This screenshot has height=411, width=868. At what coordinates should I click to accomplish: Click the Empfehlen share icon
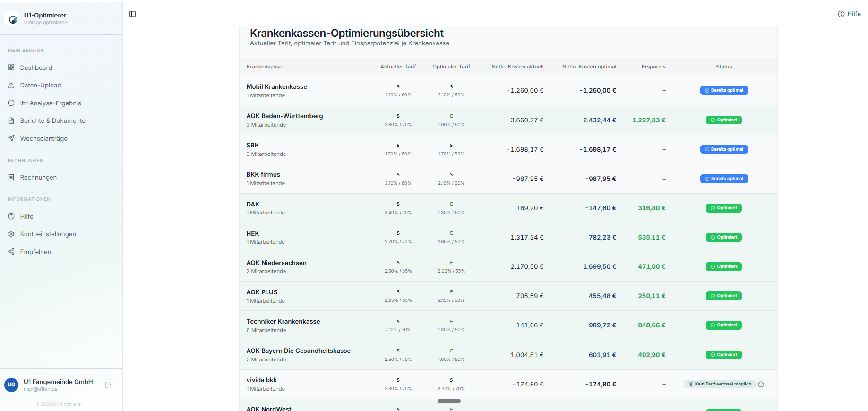click(11, 252)
